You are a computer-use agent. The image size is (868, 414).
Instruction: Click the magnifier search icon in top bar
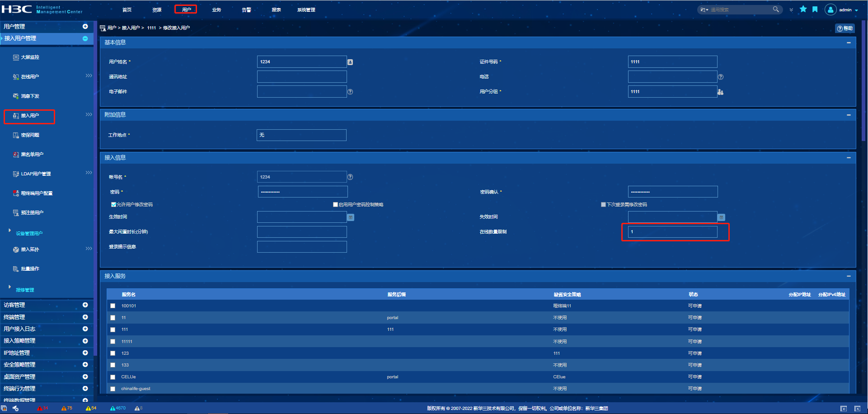coord(776,9)
